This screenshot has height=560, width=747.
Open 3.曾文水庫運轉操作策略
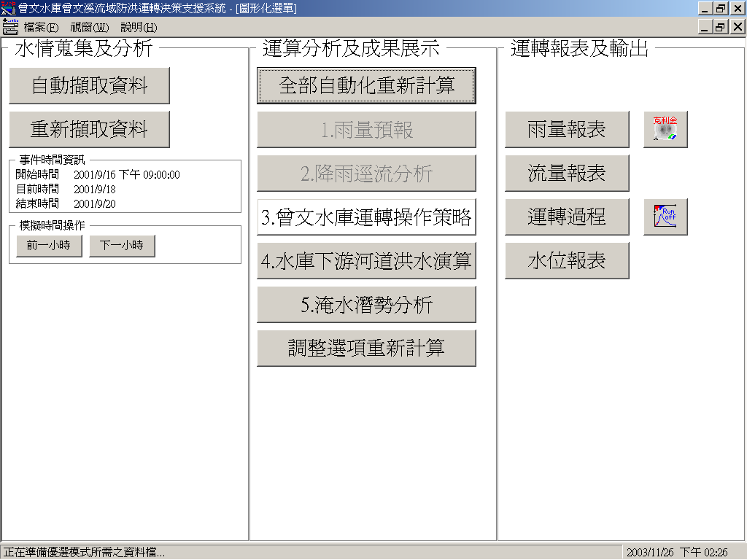(x=366, y=217)
